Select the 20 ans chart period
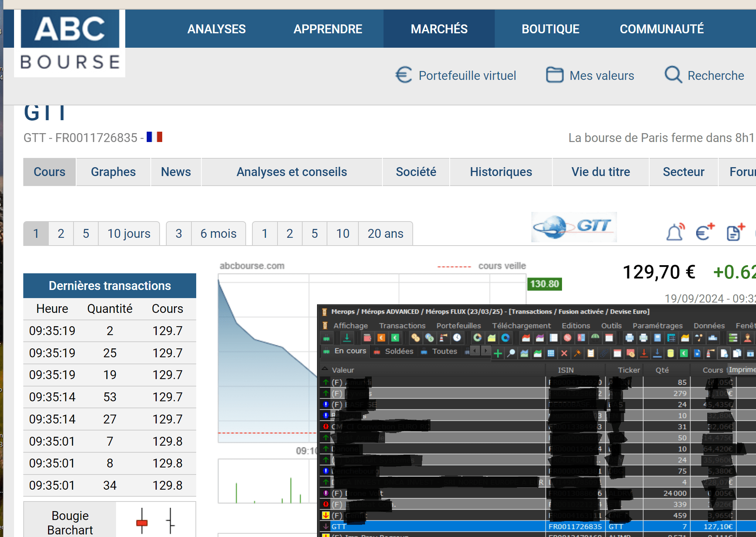Image resolution: width=756 pixels, height=537 pixels. 385,233
